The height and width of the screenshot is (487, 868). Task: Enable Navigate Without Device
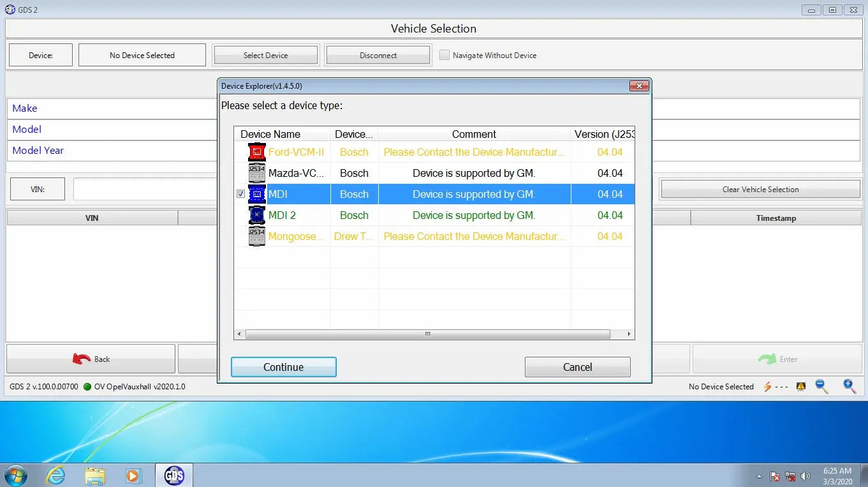(445, 55)
